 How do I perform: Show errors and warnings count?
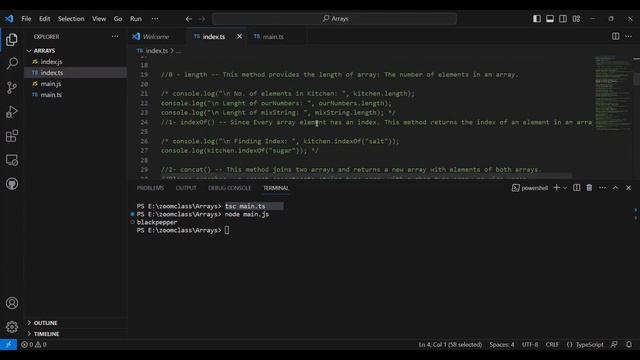34,344
